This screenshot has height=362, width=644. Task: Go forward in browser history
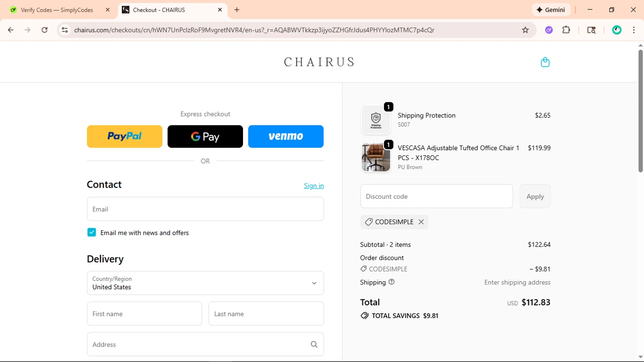click(x=27, y=30)
